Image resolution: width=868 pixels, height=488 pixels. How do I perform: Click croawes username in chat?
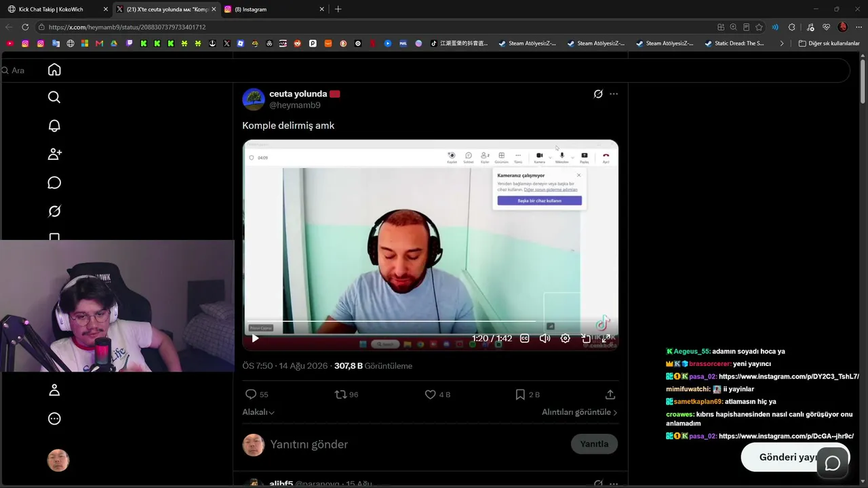point(680,415)
